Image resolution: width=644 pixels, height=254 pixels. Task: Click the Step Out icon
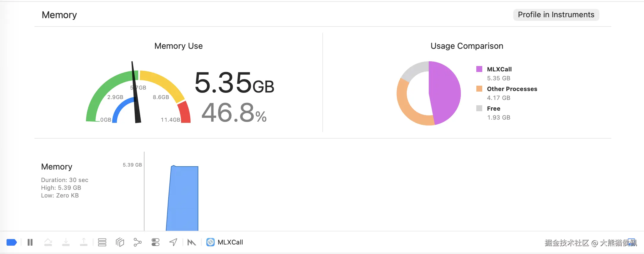[84, 242]
